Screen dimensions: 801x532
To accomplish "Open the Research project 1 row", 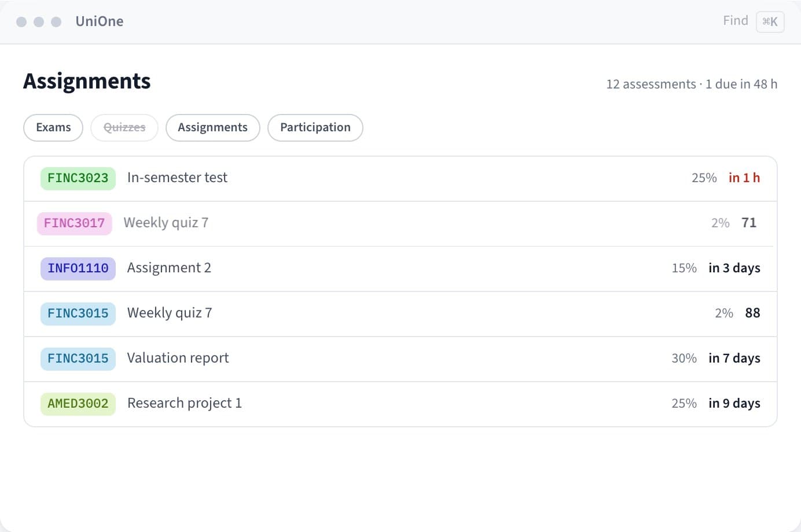I will 400,404.
